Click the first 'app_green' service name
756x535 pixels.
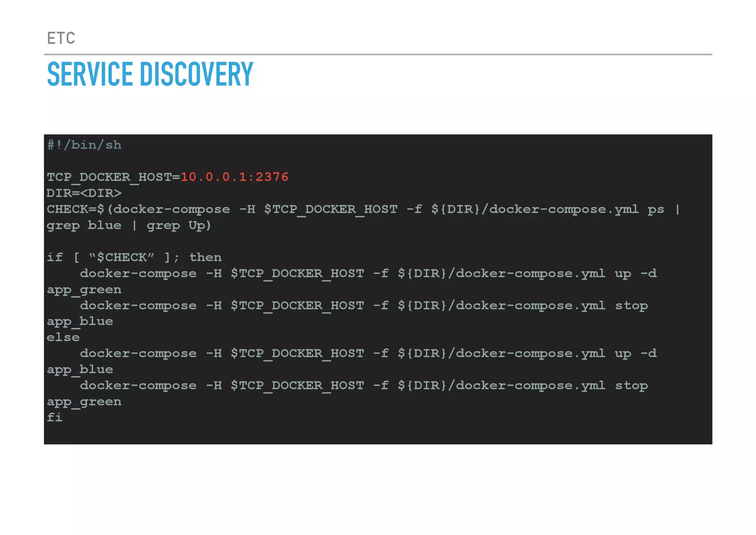point(84,290)
